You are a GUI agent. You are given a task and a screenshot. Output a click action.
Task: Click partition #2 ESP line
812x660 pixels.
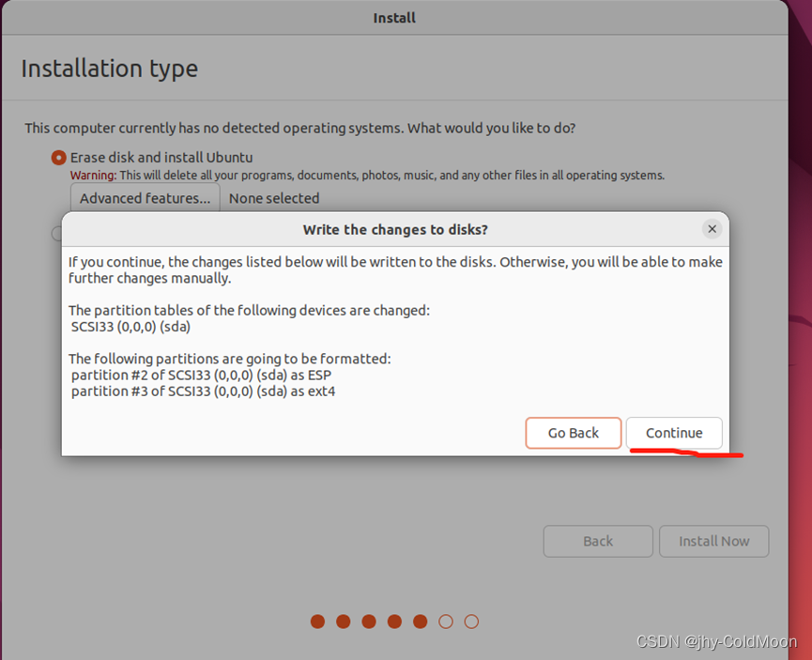click(x=201, y=376)
